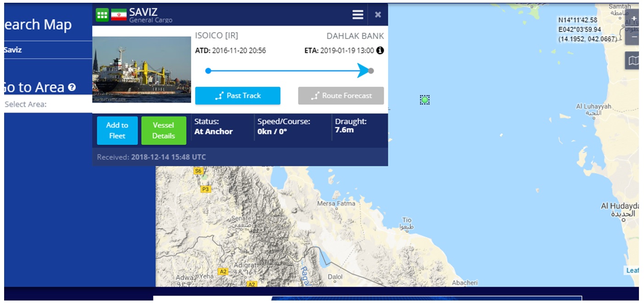Click the ETA info icon
Image resolution: width=644 pixels, height=306 pixels.
click(x=380, y=50)
